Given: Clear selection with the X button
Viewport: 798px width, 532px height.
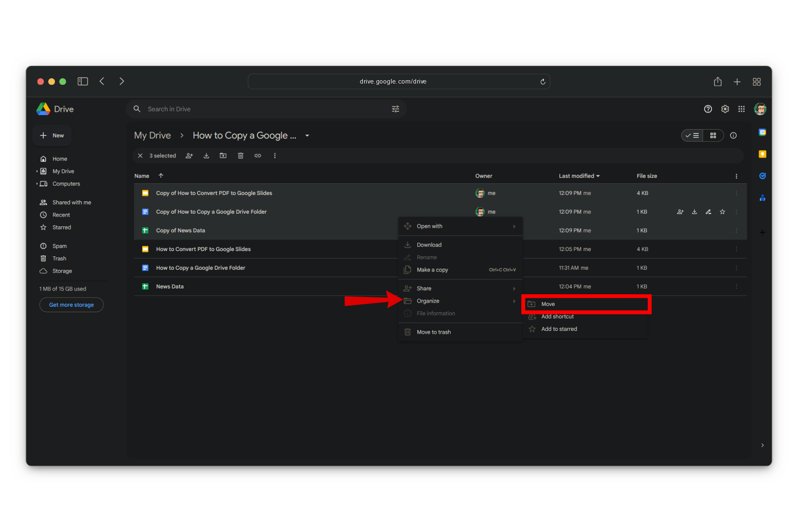Looking at the screenshot, I should point(140,155).
